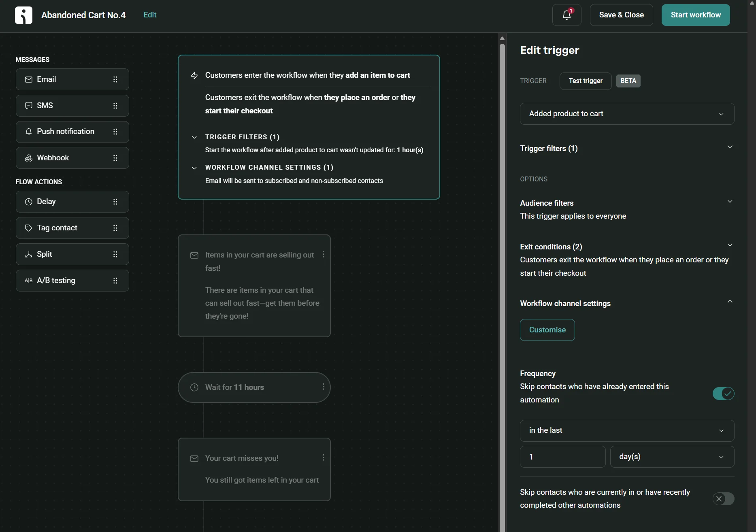The height and width of the screenshot is (532, 756).
Task: Click the lightning trigger icon
Action: pos(194,76)
